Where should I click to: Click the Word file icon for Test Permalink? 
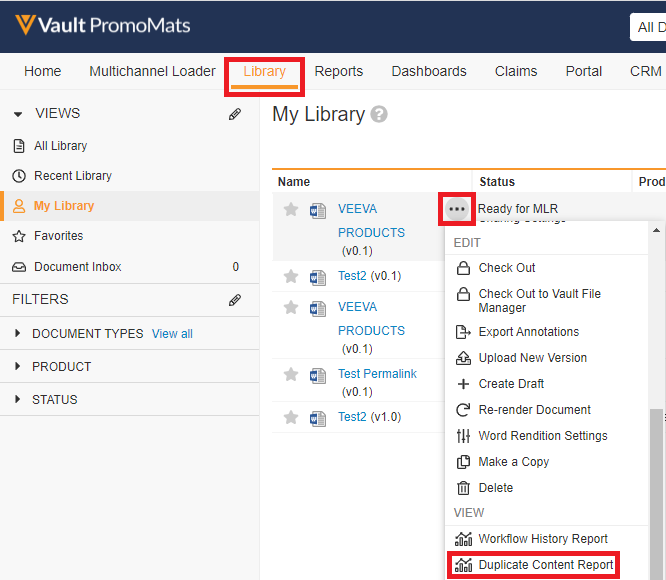(x=318, y=375)
